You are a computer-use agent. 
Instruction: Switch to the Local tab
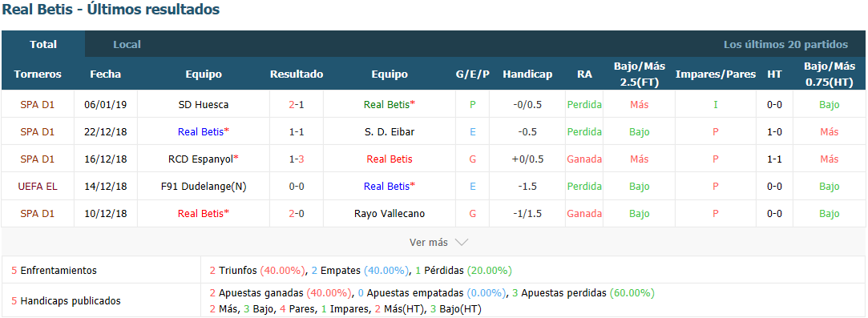(127, 44)
